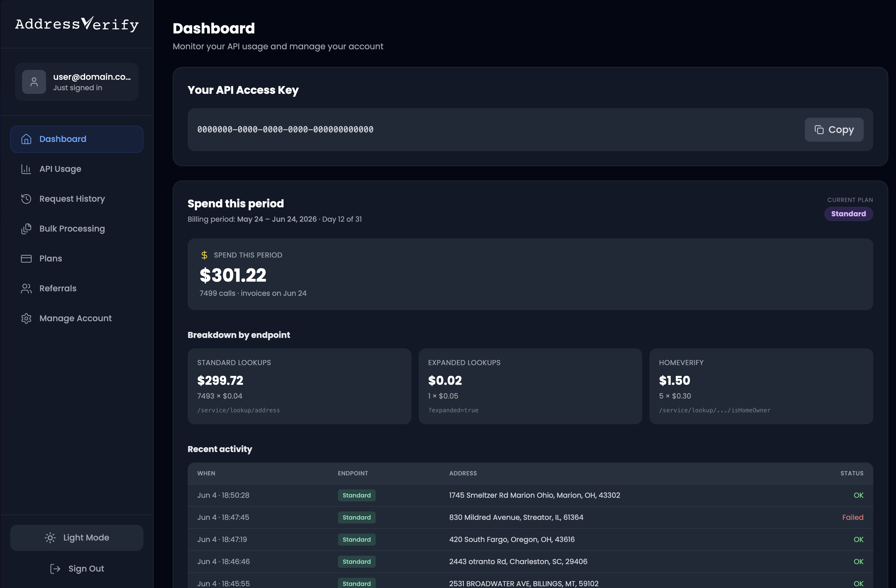Click the /service/lookup/address path text

[238, 410]
